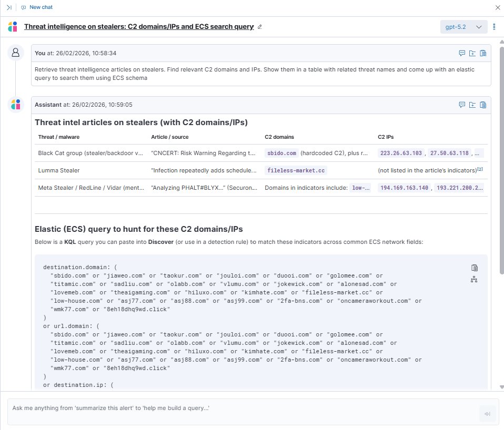Open the conversation options kebab menu
Screen dimensions: 504x430
[494, 27]
